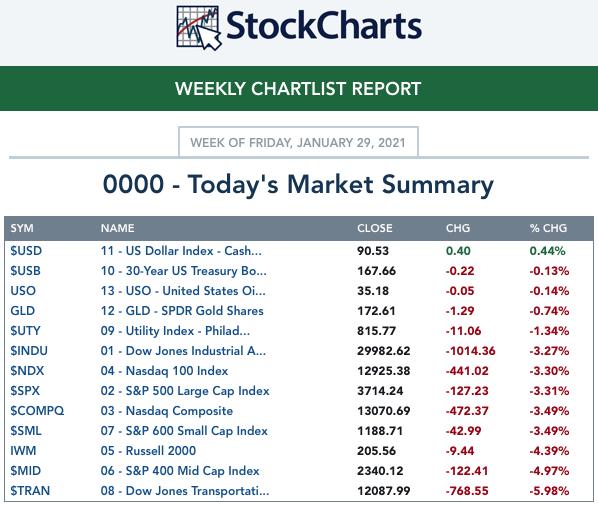This screenshot has width=598, height=505.
Task: Select S&P 500 Large Cap Index link
Action: pos(185,391)
